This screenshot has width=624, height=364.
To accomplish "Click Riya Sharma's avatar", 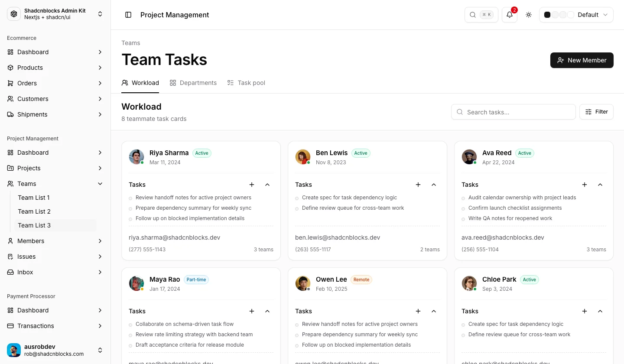I will (136, 157).
